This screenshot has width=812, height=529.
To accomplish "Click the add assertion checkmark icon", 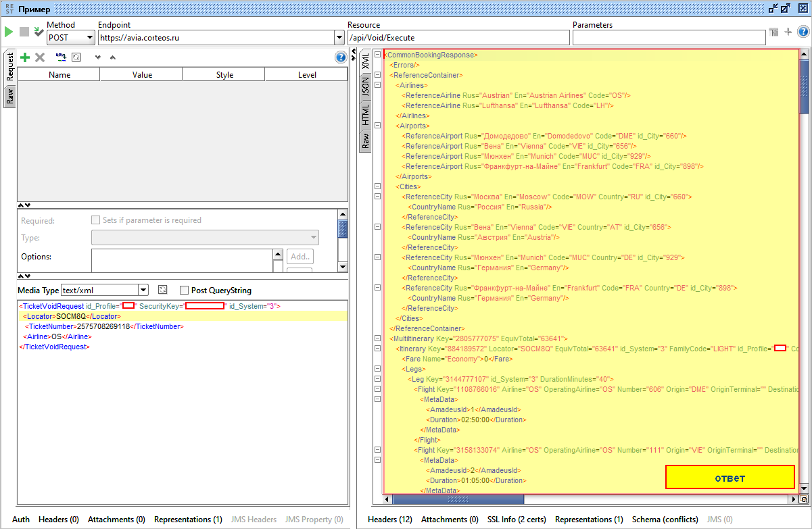I will [x=39, y=32].
